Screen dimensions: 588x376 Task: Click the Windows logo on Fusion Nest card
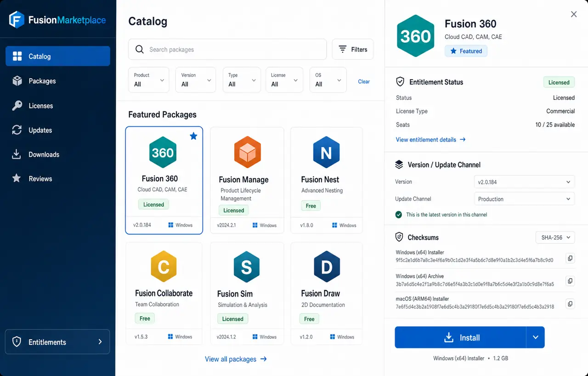click(334, 225)
